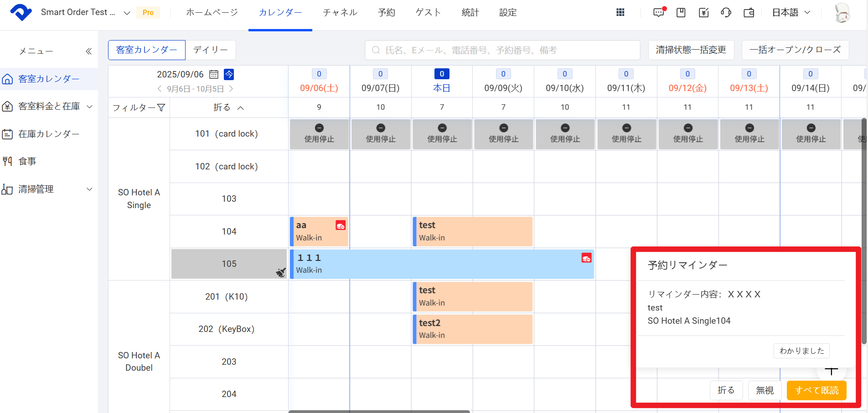Collapse the left menu sidebar

pyautogui.click(x=89, y=51)
